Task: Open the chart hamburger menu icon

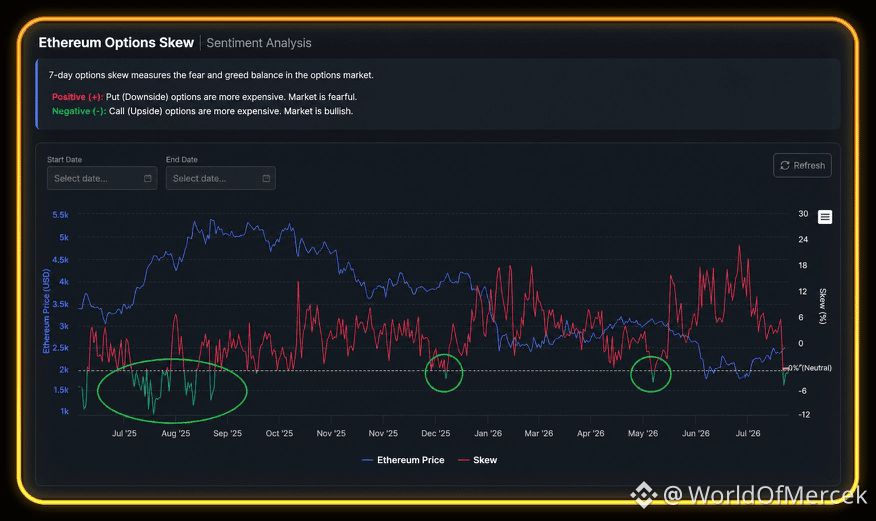Action: pyautogui.click(x=825, y=217)
